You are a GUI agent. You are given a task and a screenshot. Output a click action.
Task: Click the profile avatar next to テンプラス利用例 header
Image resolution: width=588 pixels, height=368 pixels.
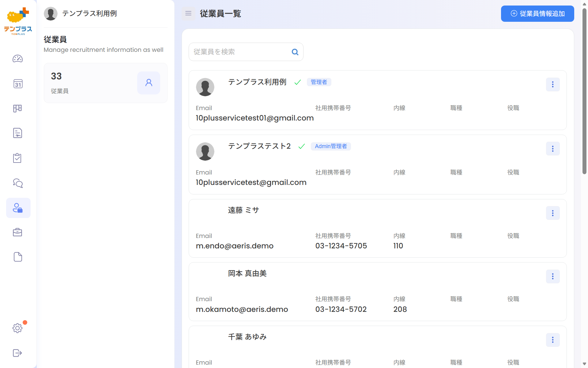[x=51, y=13]
